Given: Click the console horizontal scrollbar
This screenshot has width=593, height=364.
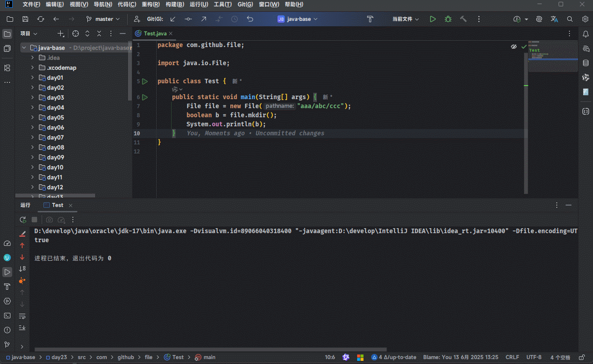Looking at the screenshot, I should (x=210, y=350).
